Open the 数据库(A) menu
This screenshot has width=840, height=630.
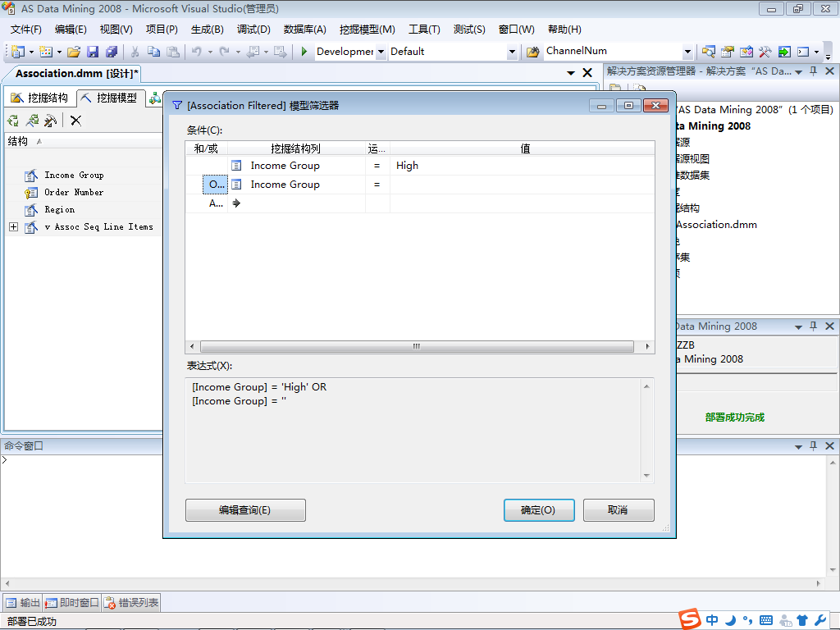click(x=304, y=30)
